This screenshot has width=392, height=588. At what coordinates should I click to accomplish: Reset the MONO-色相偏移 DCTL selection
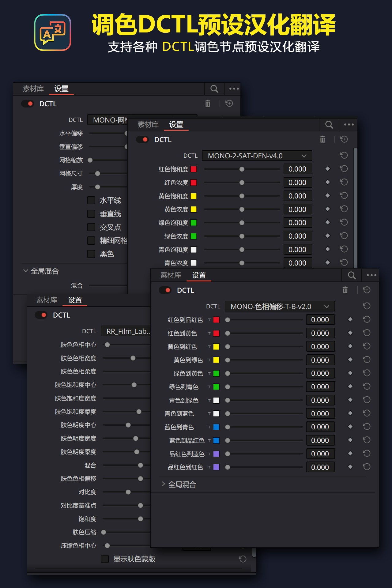367,306
